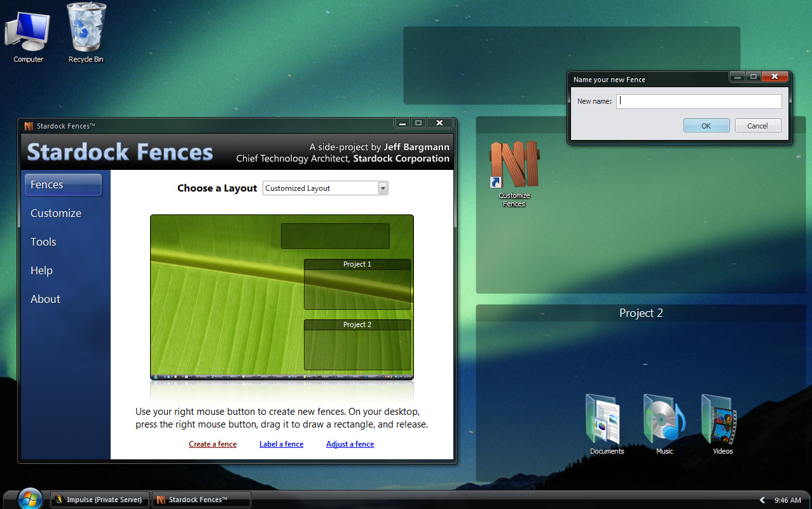Select the Customize Fences desktop shortcut
This screenshot has height=509, width=812.
[x=514, y=174]
